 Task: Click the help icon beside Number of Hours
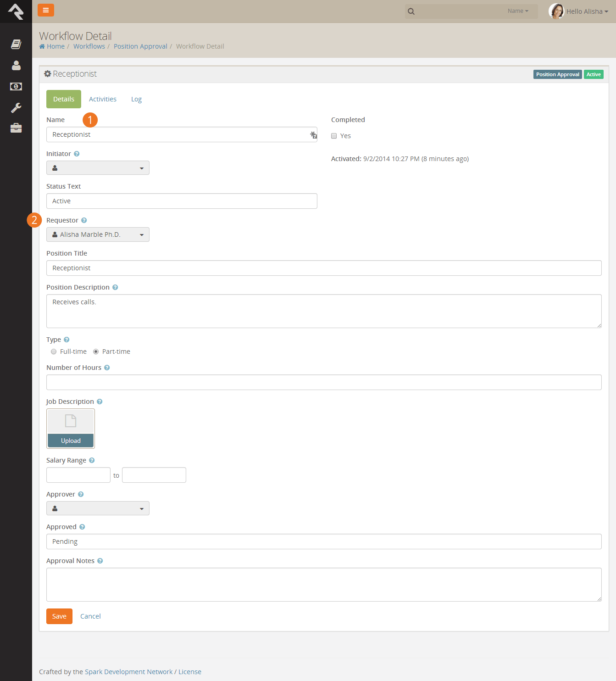107,368
